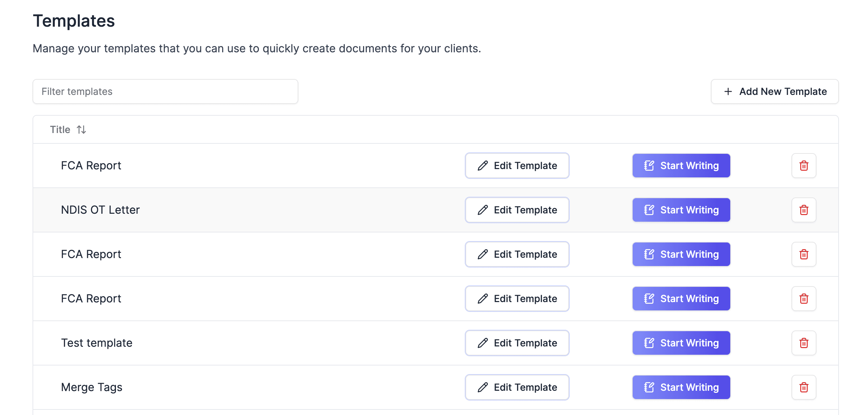The height and width of the screenshot is (415, 868).
Task: Start Writing with Merge Tags template
Action: point(681,387)
